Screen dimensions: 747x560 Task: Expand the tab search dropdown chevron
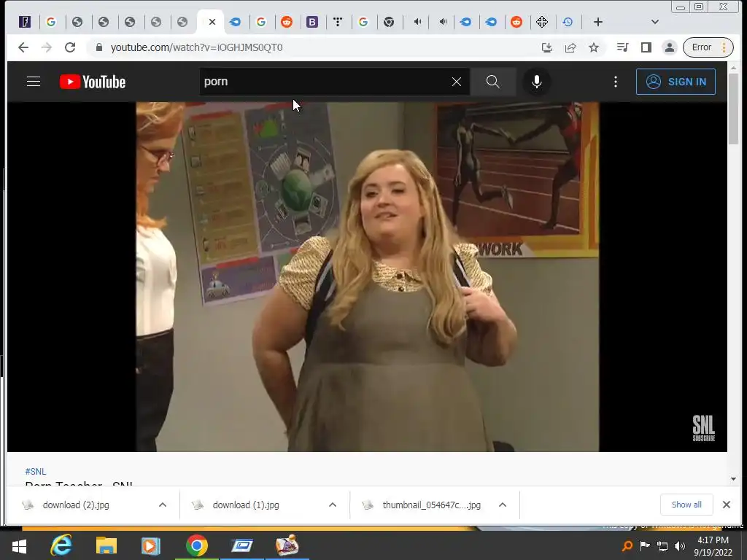[x=655, y=22]
